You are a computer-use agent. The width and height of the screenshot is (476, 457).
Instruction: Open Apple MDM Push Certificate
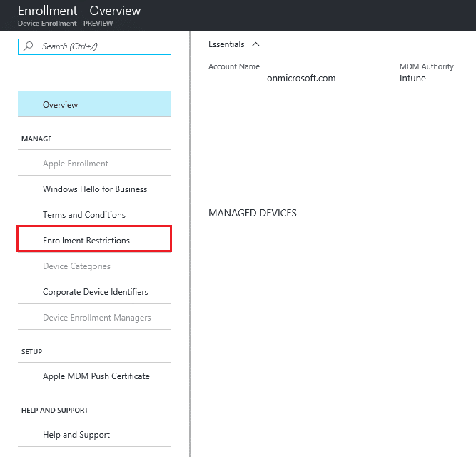pyautogui.click(x=94, y=376)
